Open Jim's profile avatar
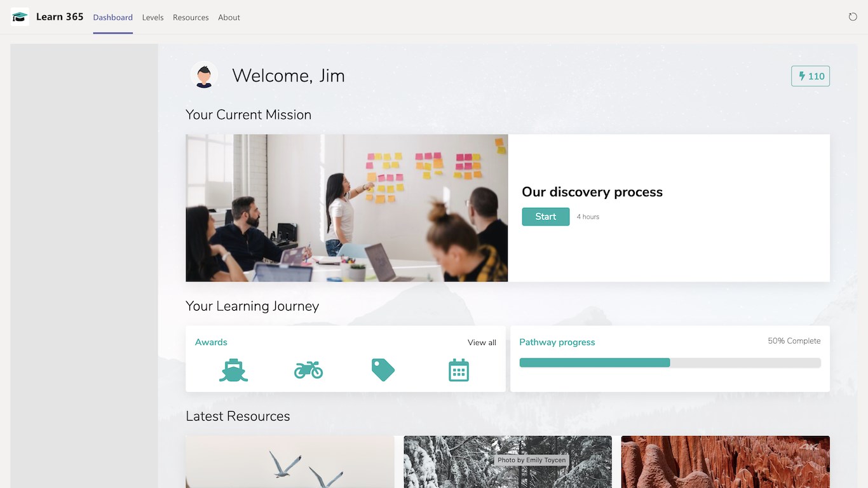The height and width of the screenshot is (488, 868). [x=204, y=75]
